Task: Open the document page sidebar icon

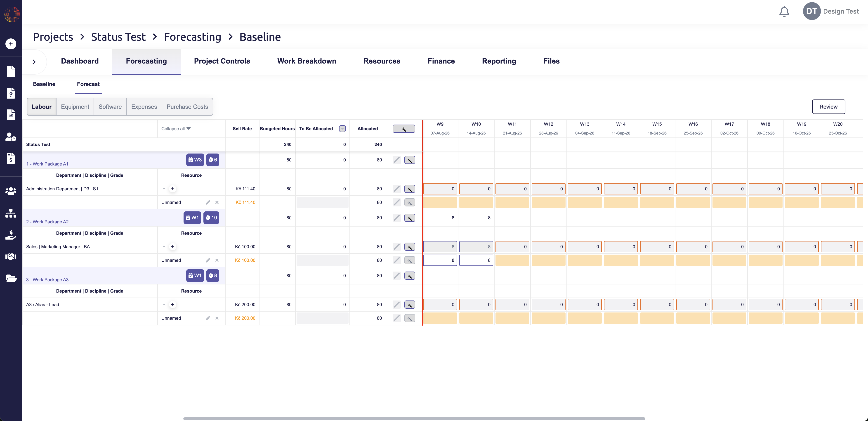Action: tap(11, 71)
